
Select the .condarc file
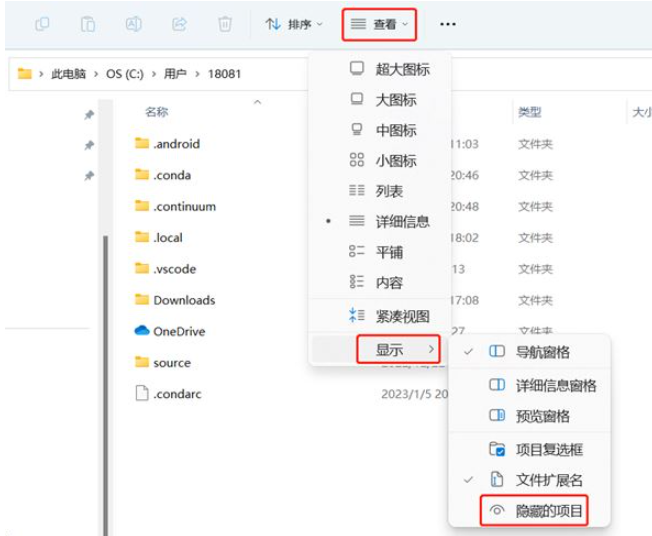(x=168, y=394)
